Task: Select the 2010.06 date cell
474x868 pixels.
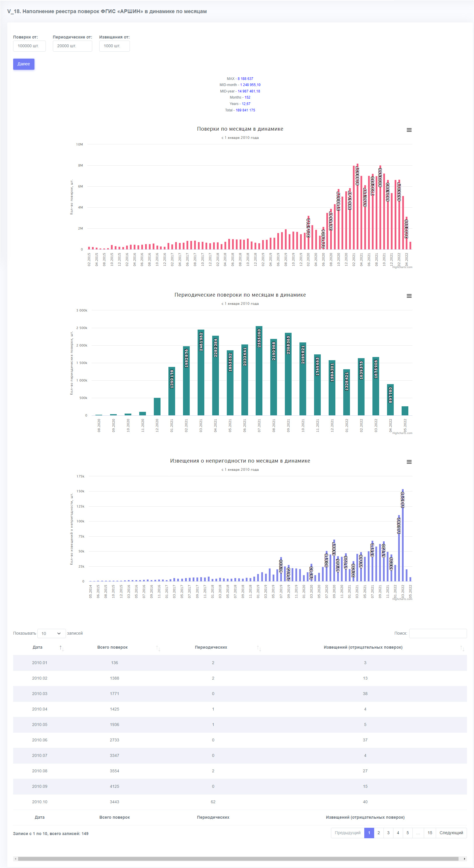Action: coord(40,740)
